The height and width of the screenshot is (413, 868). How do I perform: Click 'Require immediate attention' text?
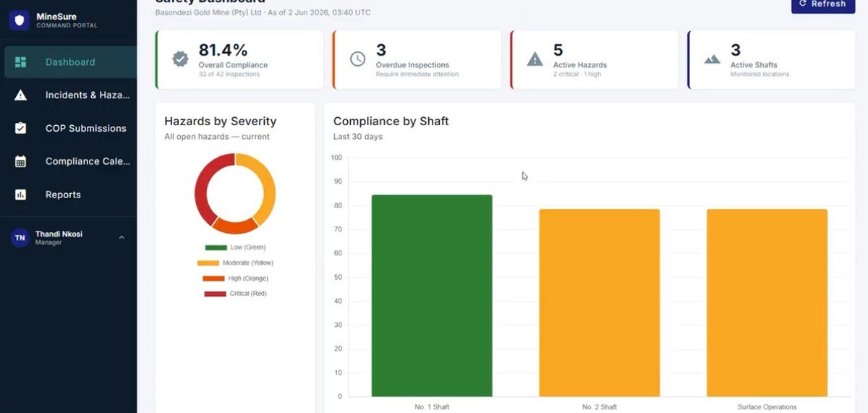417,74
